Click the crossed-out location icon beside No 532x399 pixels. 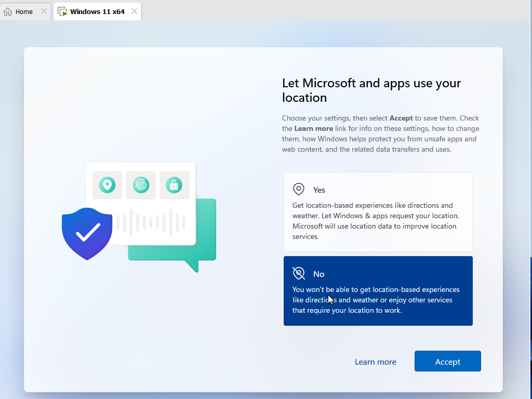pos(299,273)
